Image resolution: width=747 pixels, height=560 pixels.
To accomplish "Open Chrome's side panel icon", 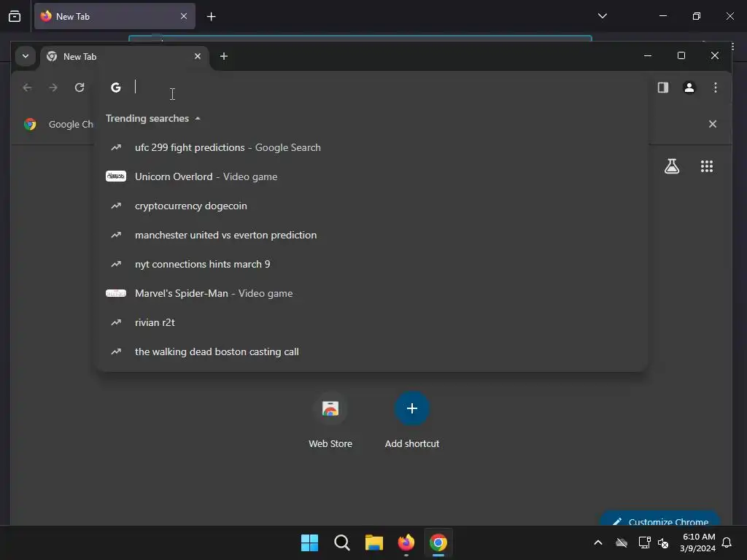I will [662, 87].
